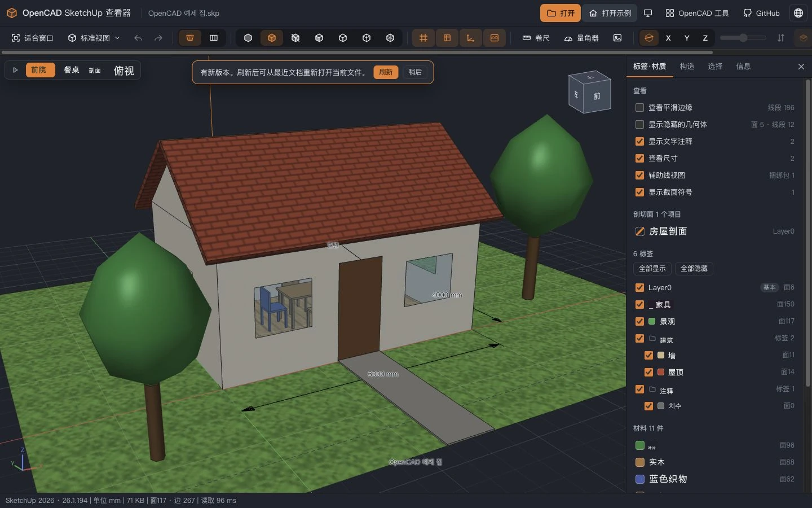Click the redo arrow icon
Screen dimensions: 812x508
tap(158, 38)
